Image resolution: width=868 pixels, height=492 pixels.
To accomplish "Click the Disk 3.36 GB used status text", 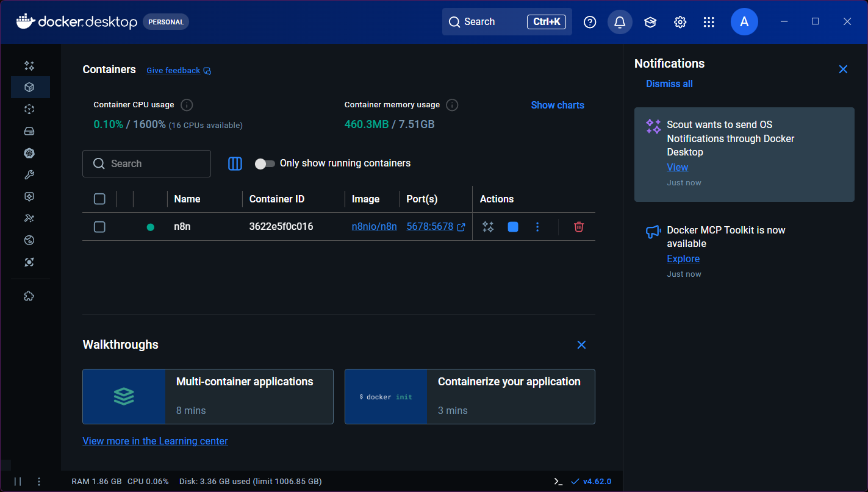I will [x=250, y=482].
